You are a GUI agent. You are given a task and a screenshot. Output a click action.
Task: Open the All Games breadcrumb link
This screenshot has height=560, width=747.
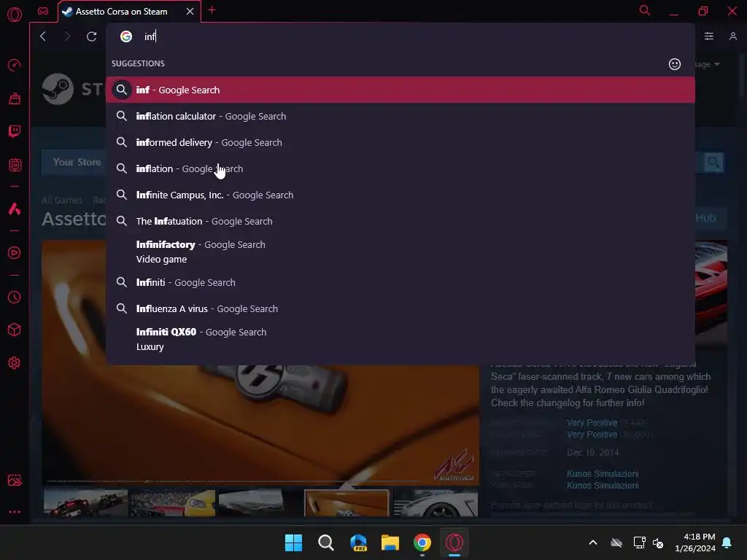pos(62,200)
